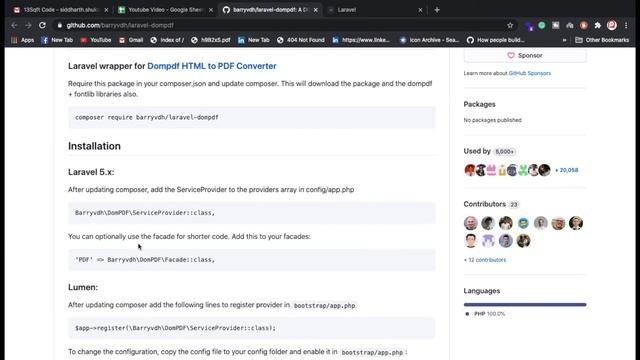Open Dompdf HTML to PDF Converter link
The height and width of the screenshot is (360, 640).
pyautogui.click(x=212, y=66)
